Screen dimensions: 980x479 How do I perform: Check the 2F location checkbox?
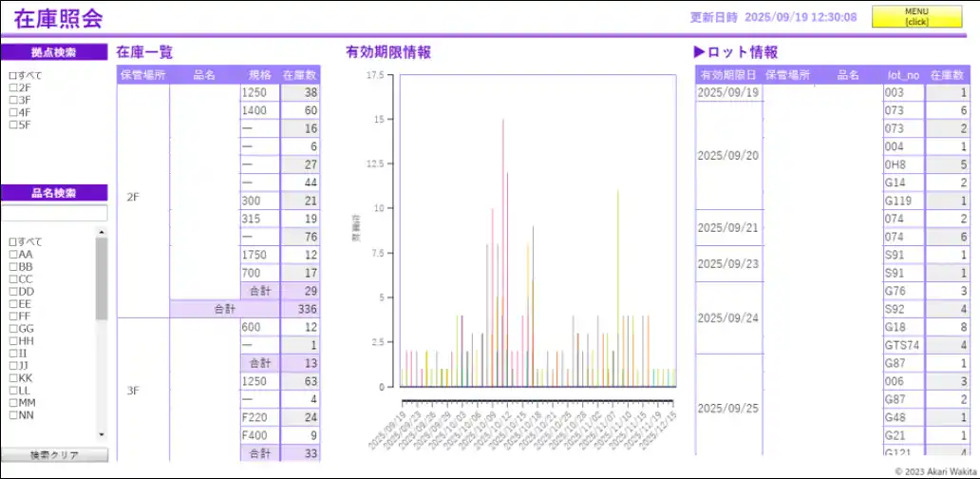tap(13, 87)
